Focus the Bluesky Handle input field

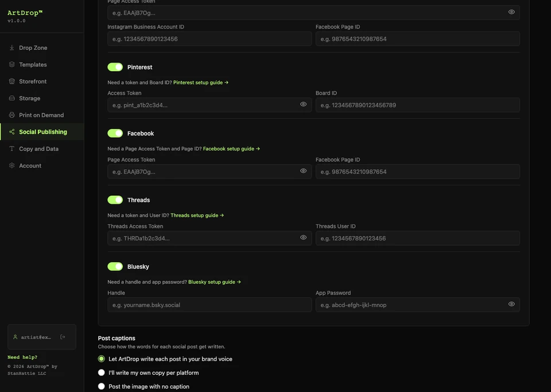(x=209, y=305)
